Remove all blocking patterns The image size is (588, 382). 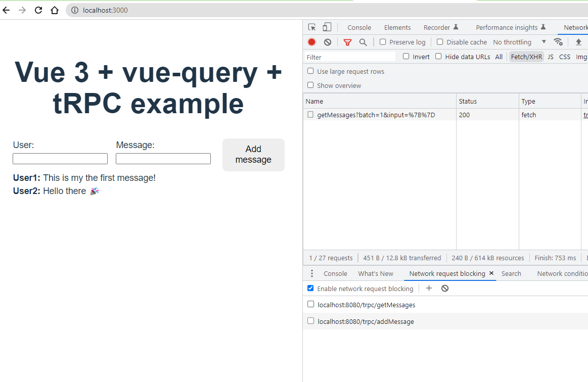pyautogui.click(x=445, y=288)
